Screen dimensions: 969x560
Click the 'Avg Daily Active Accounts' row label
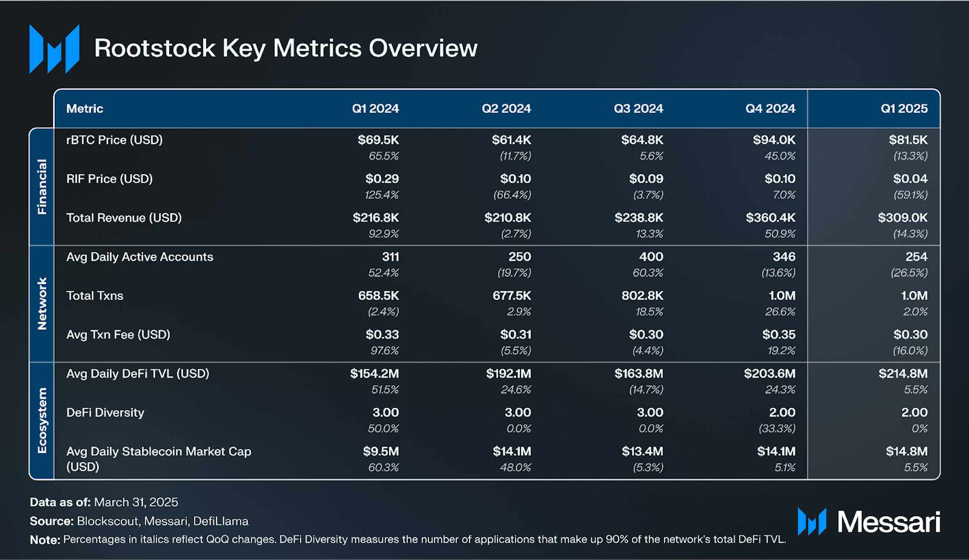[x=140, y=257]
